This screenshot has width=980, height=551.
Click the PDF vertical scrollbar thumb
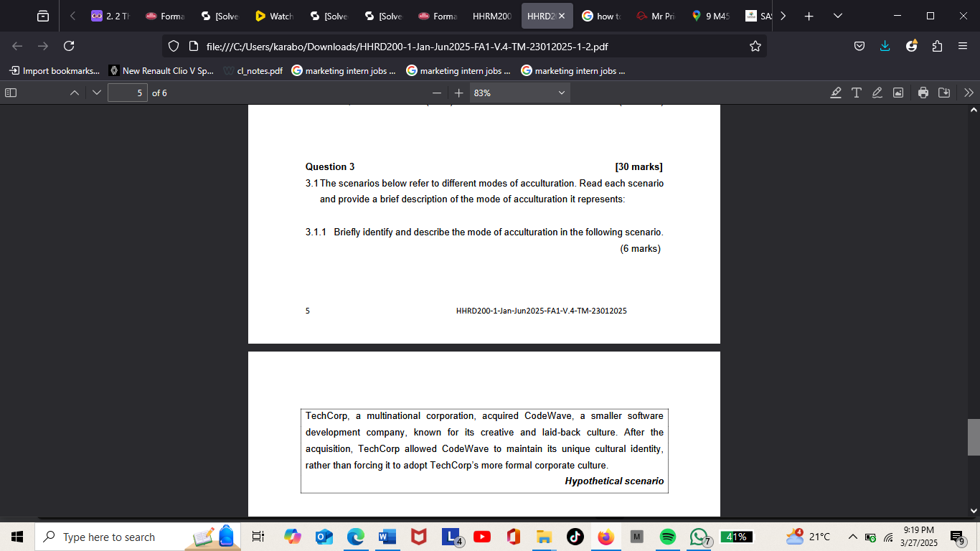pyautogui.click(x=974, y=437)
